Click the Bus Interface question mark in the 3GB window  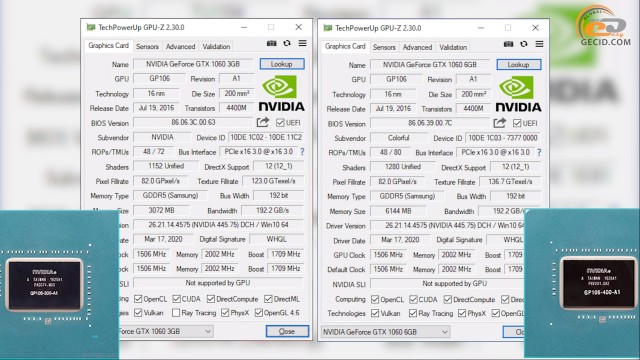pos(302,152)
